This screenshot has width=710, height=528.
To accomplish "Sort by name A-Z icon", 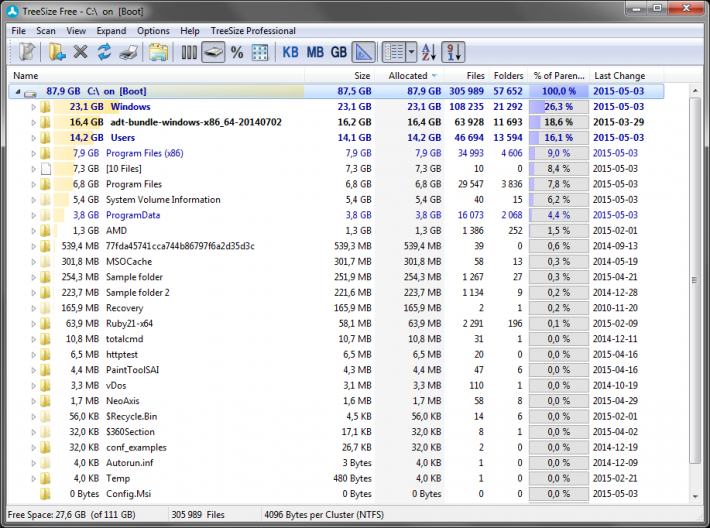I will click(429, 52).
